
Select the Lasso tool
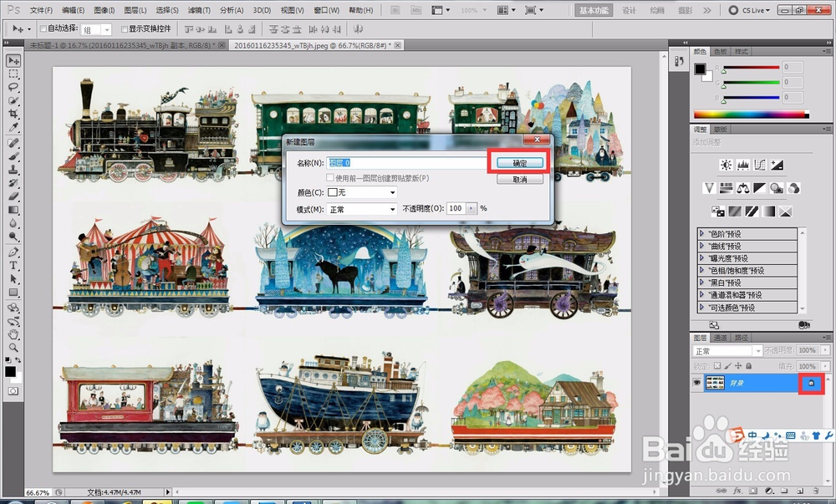pyautogui.click(x=13, y=87)
